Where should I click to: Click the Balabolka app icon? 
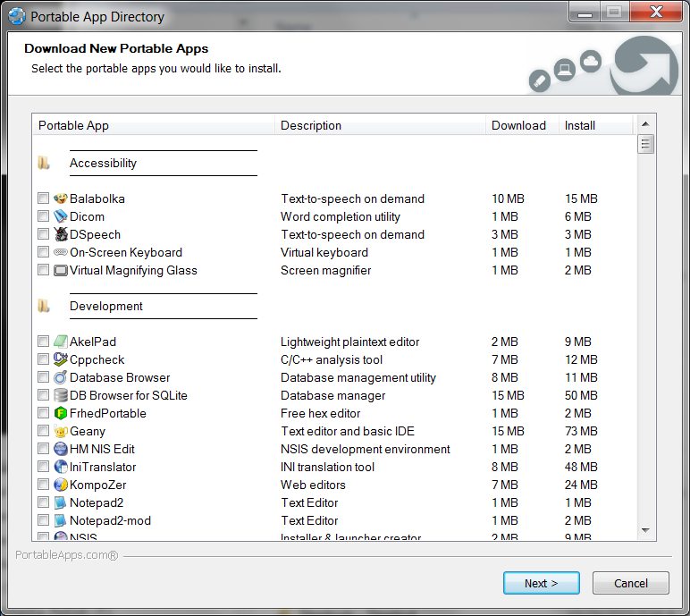pos(60,198)
